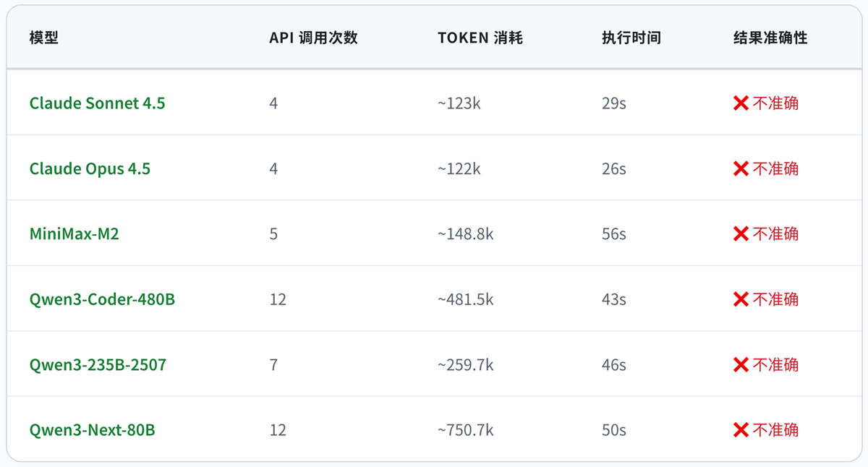
Task: Select the TOKEN 消耗 column header
Action: [480, 38]
